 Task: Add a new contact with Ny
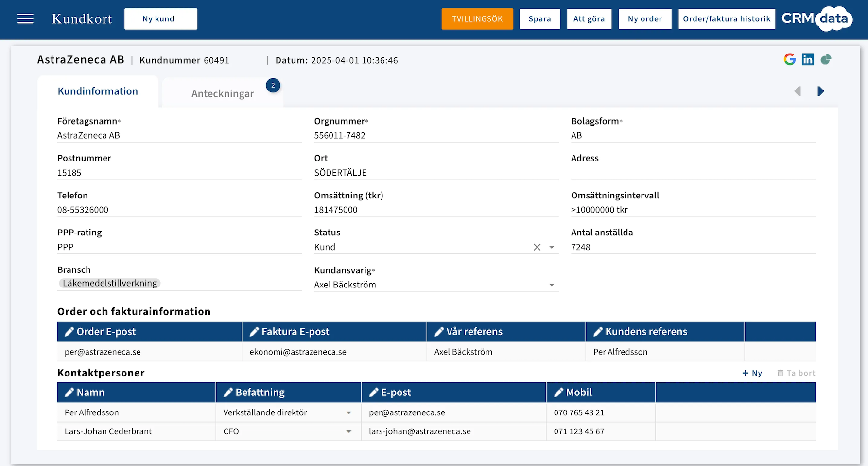click(752, 373)
